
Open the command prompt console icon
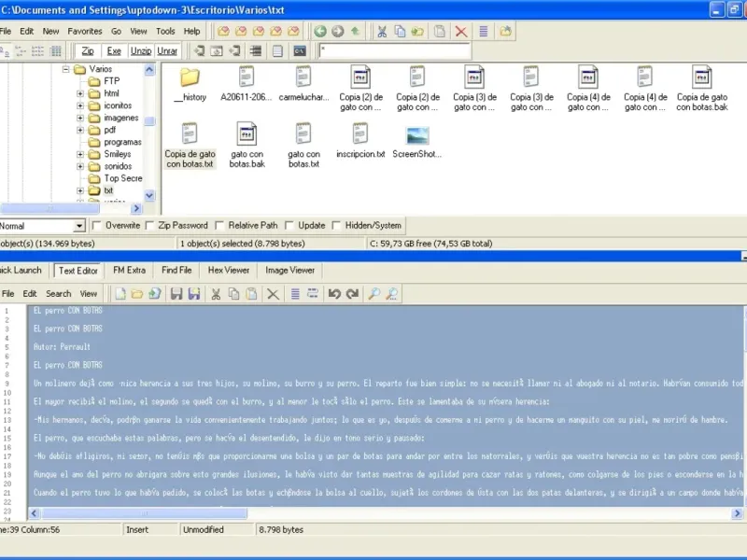coord(300,50)
